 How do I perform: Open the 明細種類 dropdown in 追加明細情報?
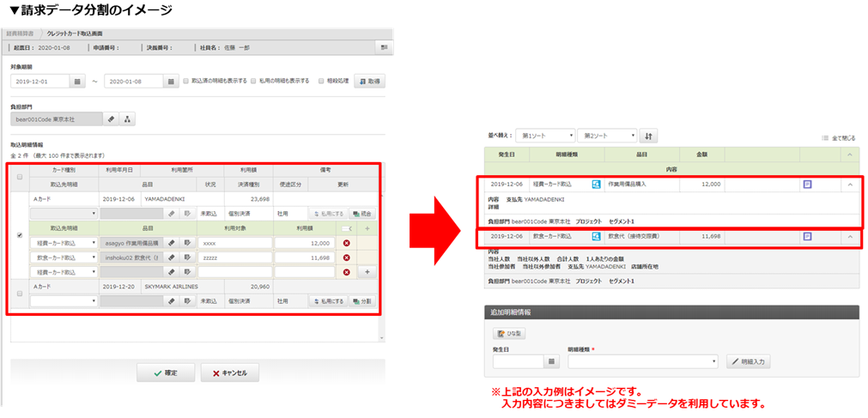[642, 361]
